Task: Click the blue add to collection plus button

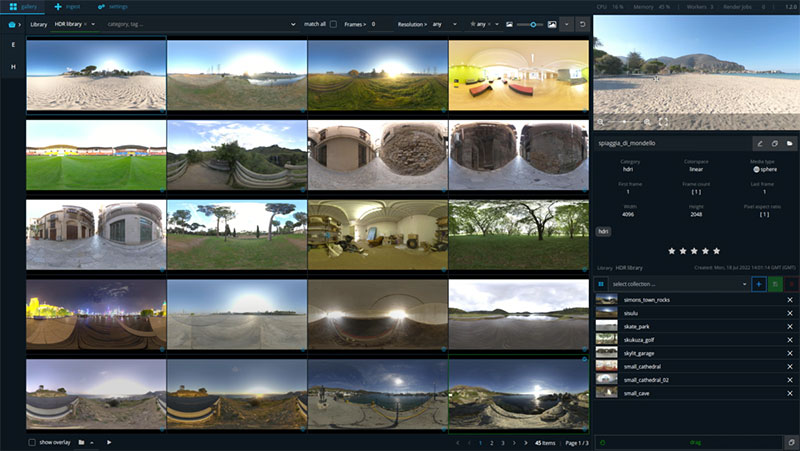Action: tap(759, 284)
